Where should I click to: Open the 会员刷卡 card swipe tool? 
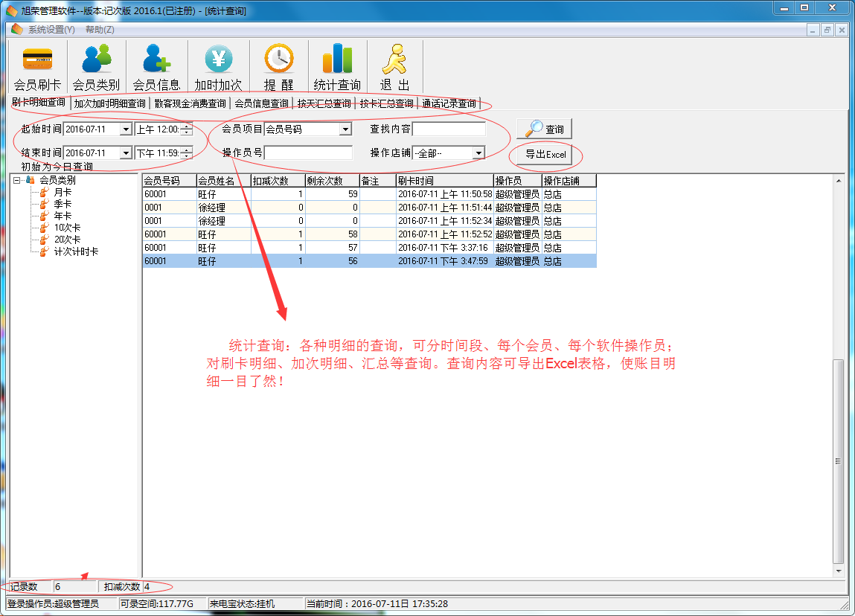[37, 67]
